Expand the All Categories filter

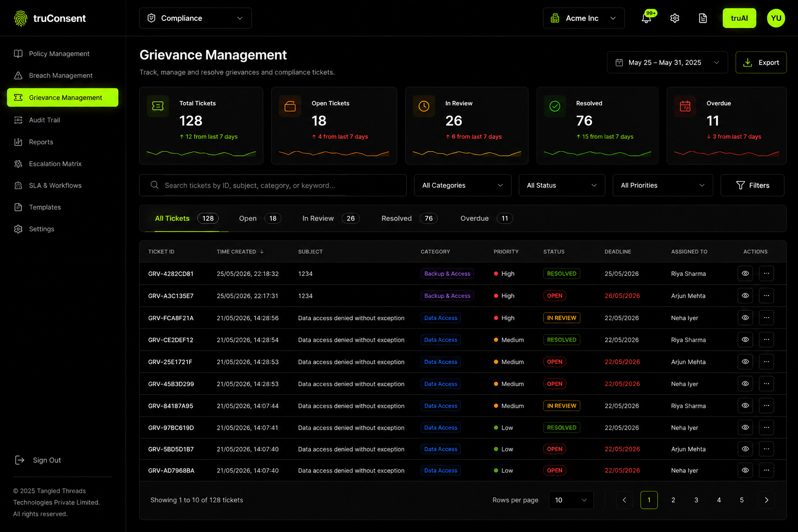pyautogui.click(x=463, y=185)
